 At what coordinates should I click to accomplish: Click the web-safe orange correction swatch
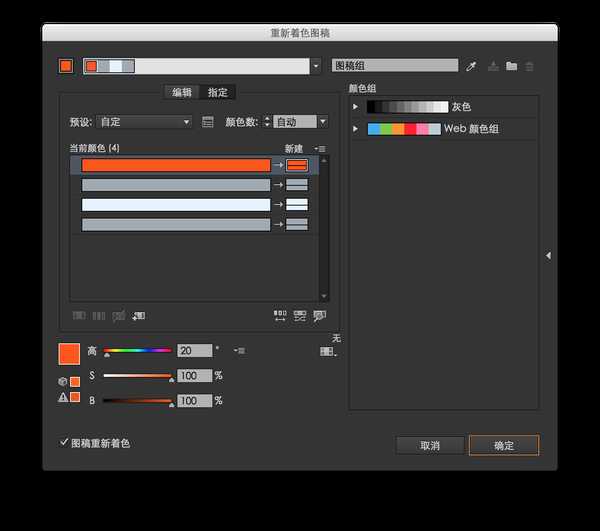(x=75, y=381)
